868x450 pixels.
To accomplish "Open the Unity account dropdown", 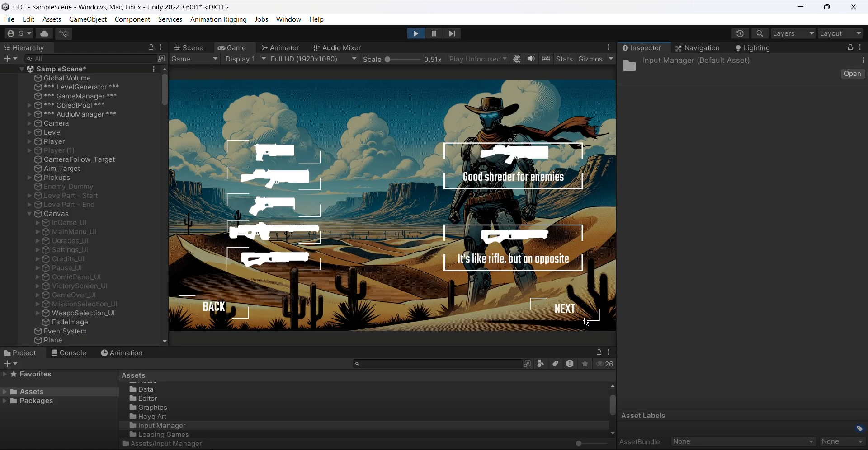I will 19,33.
